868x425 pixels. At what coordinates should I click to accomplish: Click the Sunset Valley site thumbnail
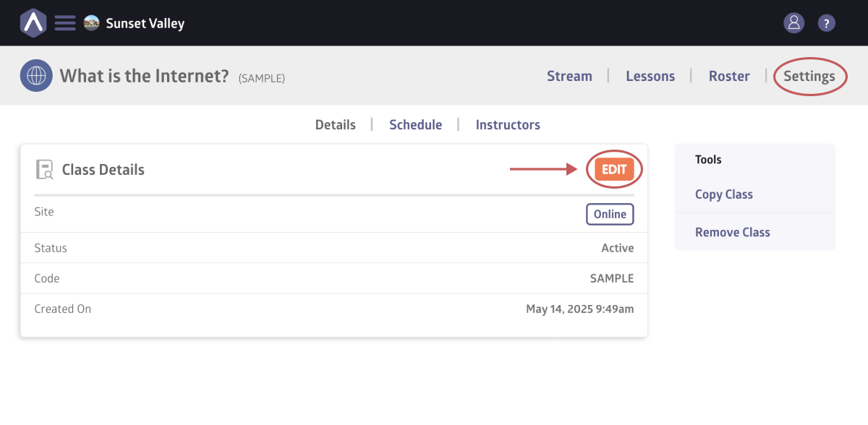91,23
